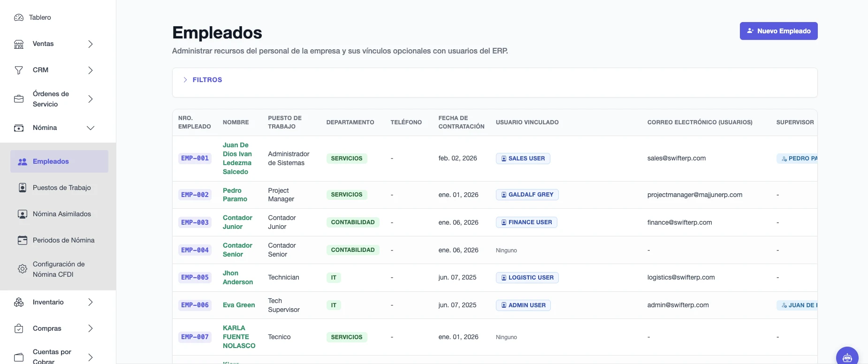Click the ADMIN USER linked user badge
The height and width of the screenshot is (364, 868).
click(x=523, y=305)
